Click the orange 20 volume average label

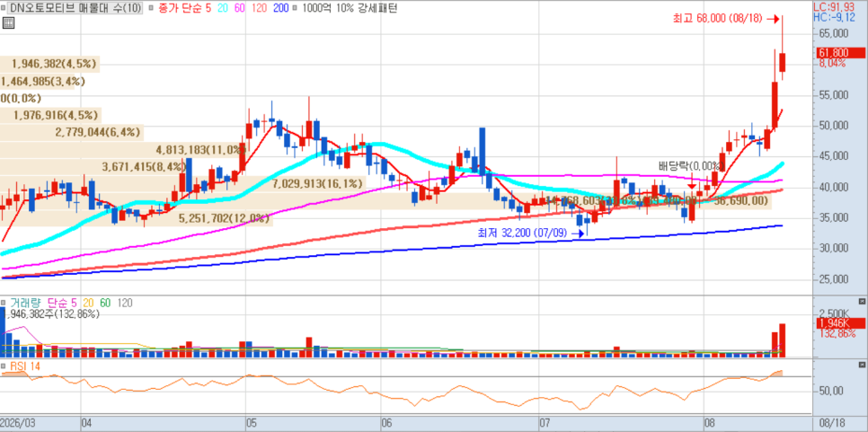click(x=89, y=303)
